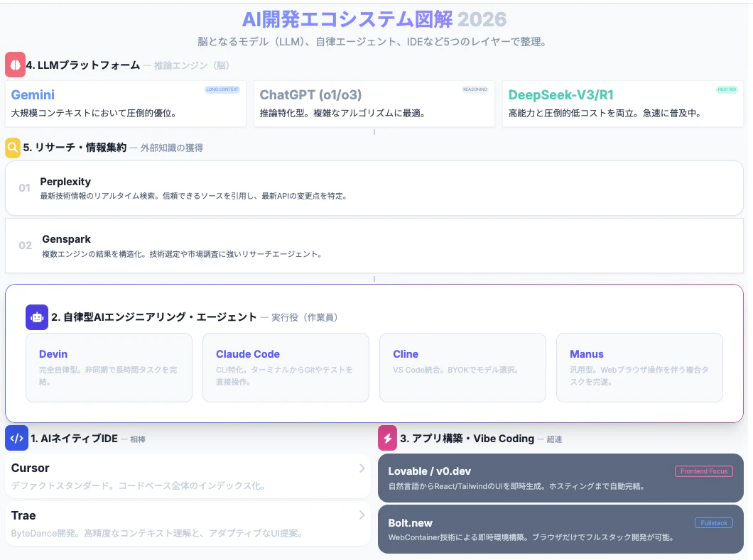
Task: Click the 1. AIネイティブIDE heading
Action: [75, 439]
